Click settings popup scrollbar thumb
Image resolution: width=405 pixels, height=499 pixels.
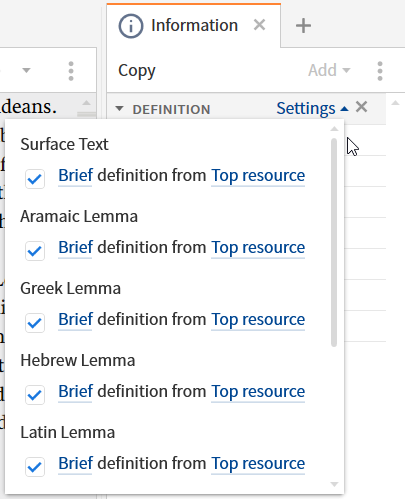click(334, 243)
